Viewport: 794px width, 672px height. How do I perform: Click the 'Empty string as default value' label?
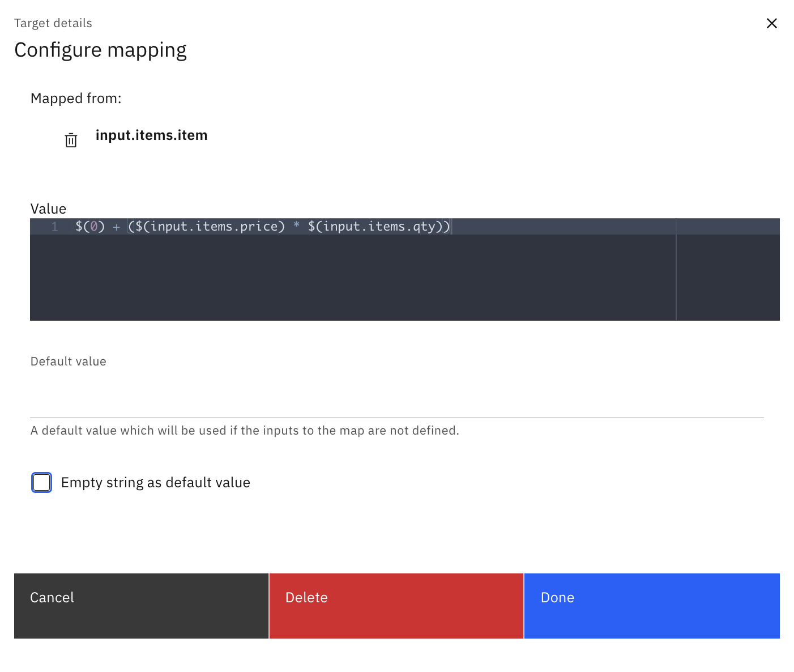click(x=155, y=483)
